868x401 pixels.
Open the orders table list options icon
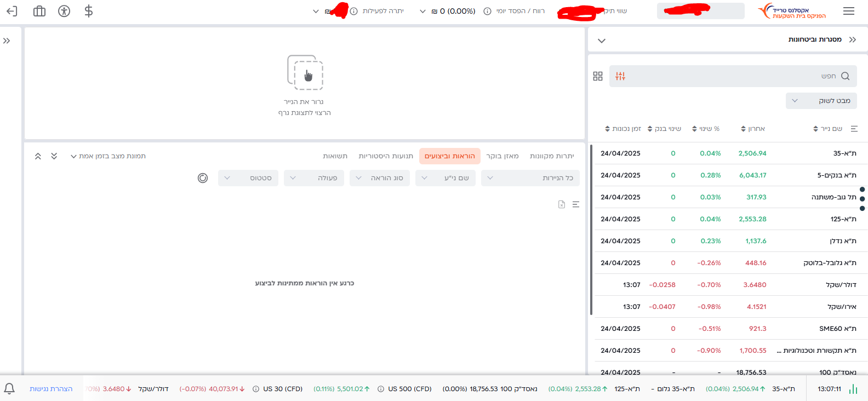pos(576,204)
